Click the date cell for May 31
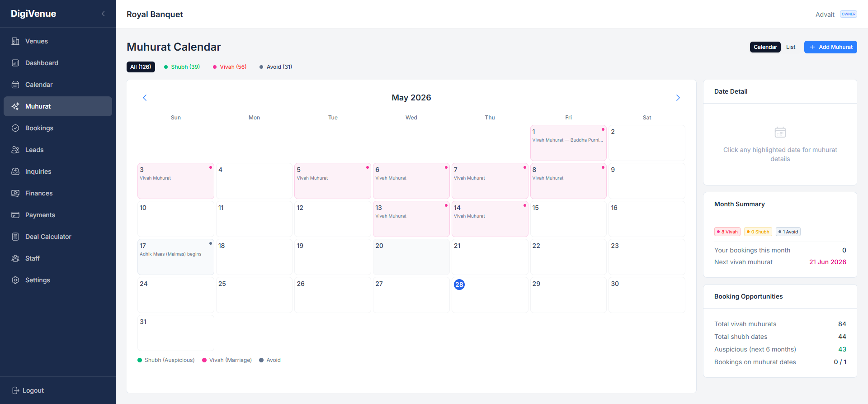The height and width of the screenshot is (404, 868). click(176, 333)
